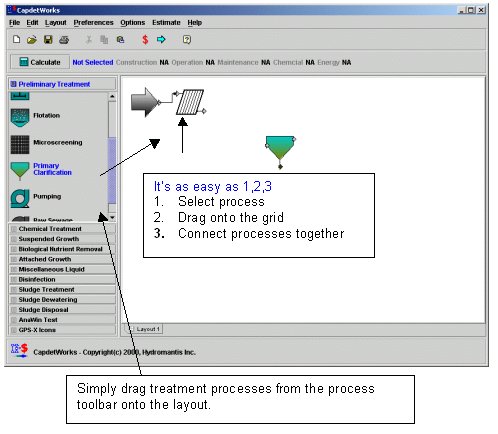
Task: Click the Open folder toolbar icon
Action: 32,40
